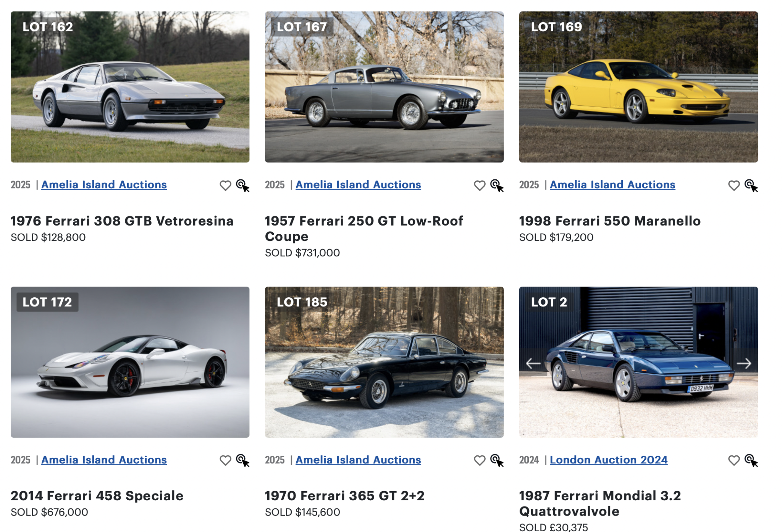Open quick view icon for Lot 169
This screenshot has height=532, width=782.
click(x=751, y=185)
